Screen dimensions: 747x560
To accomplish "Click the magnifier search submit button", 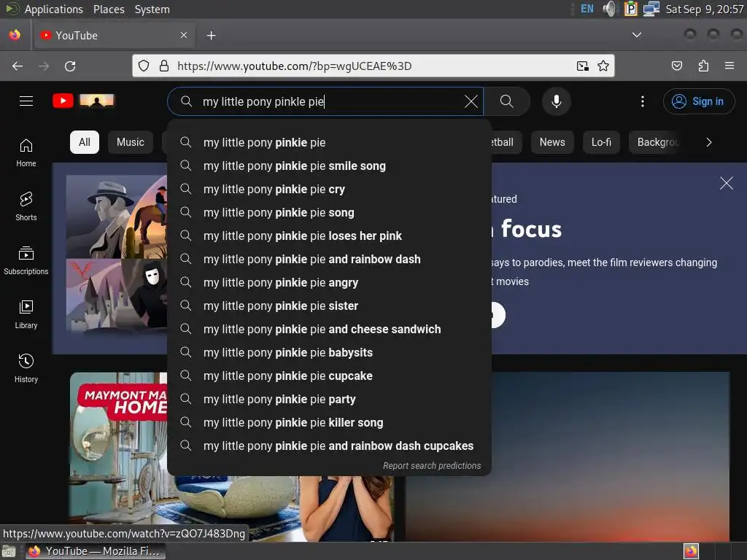I will (x=506, y=101).
